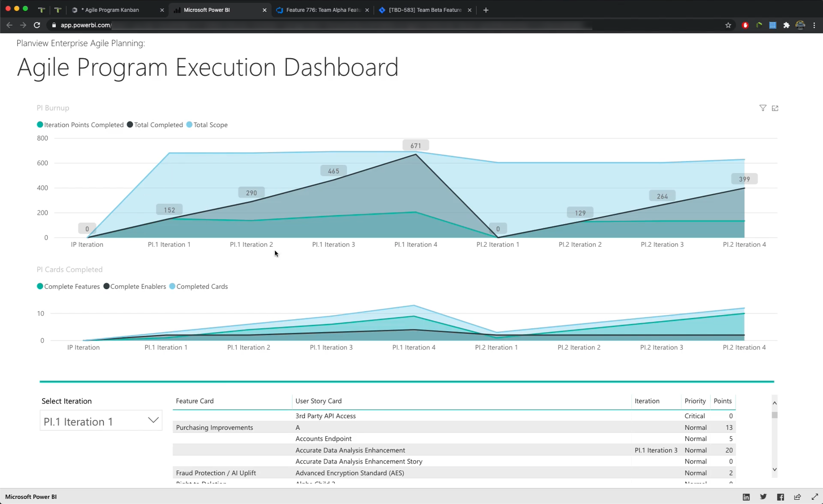Toggle Complete Enablers legend series
The height and width of the screenshot is (504, 823).
coord(135,286)
